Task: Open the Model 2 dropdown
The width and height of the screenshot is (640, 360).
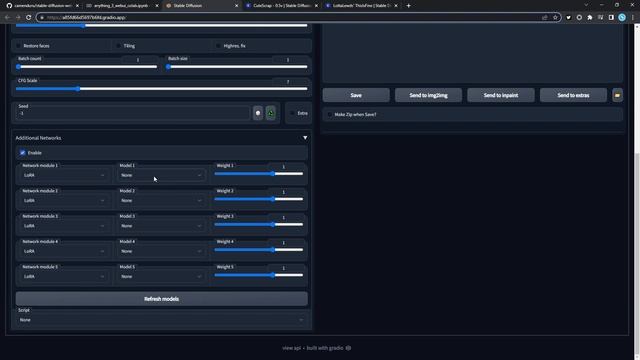Action: [x=161, y=200]
